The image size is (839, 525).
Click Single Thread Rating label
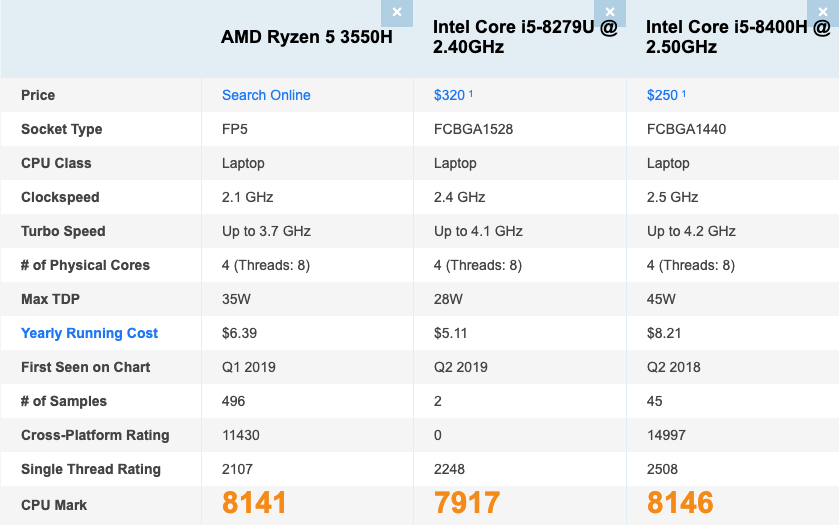pos(91,469)
